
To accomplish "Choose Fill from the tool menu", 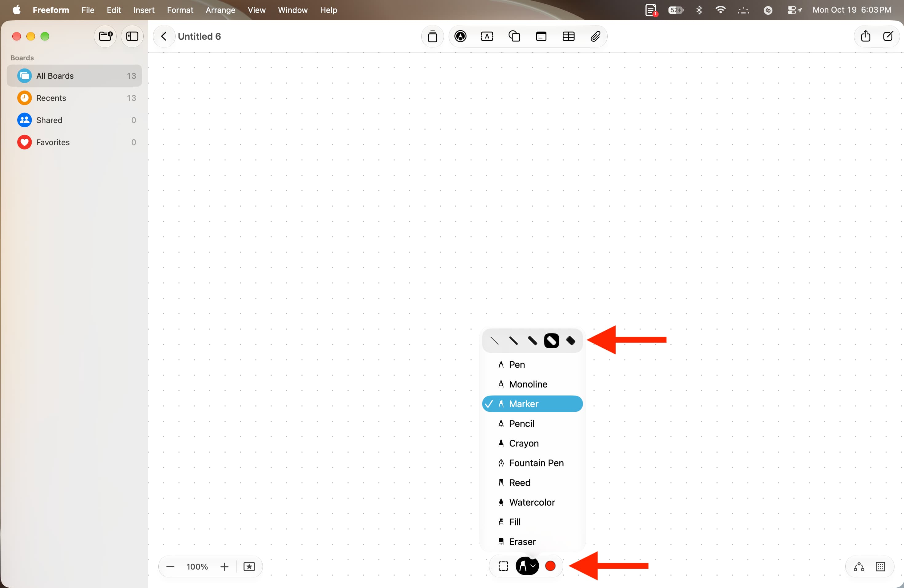I will pos(532,522).
